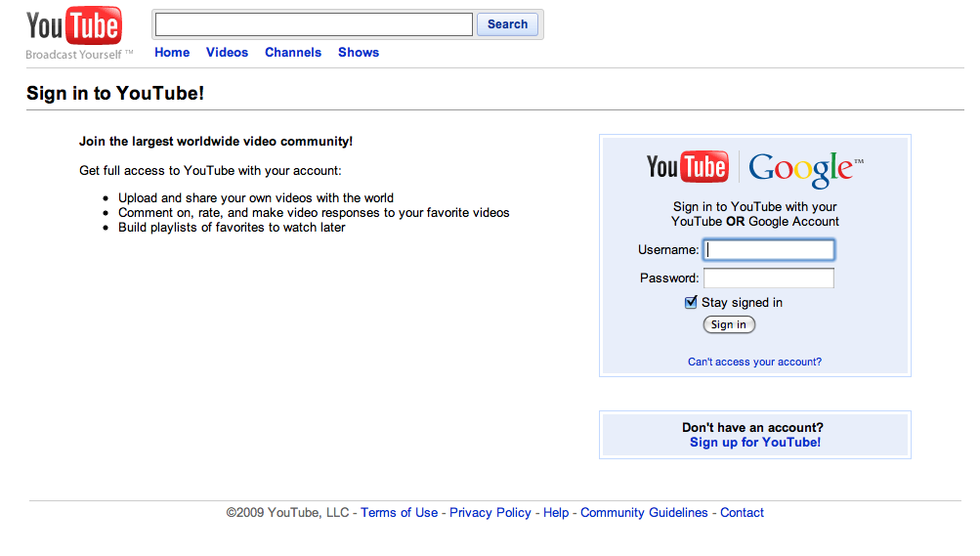Click 'Join the largest worldwide video community!' text
980x556 pixels.
[216, 141]
